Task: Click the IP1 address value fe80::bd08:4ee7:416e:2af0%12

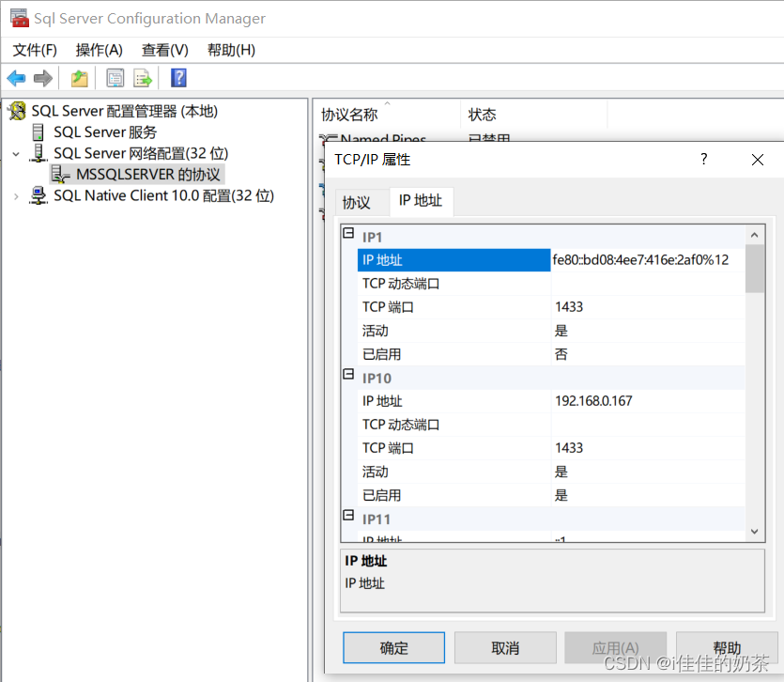Action: pyautogui.click(x=640, y=259)
